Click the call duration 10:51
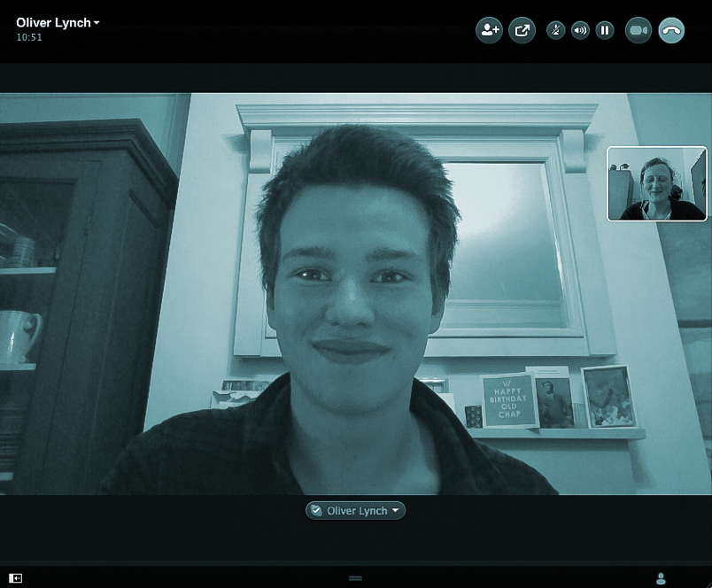The height and width of the screenshot is (588, 712). coord(29,37)
